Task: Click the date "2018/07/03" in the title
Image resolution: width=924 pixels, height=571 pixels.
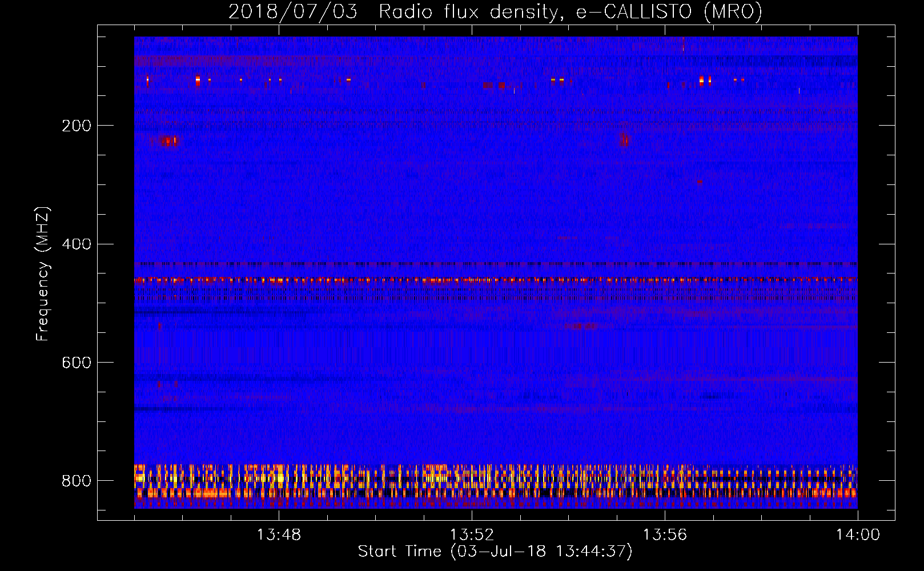Action: [293, 11]
